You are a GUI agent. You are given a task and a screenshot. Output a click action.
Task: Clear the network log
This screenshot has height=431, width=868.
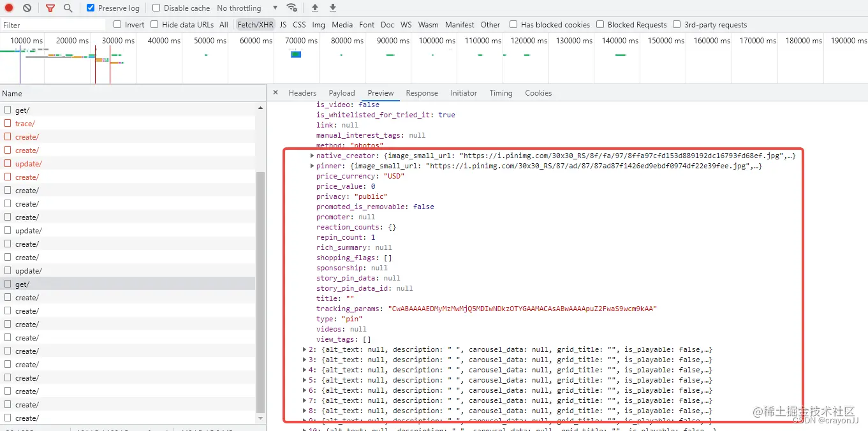[27, 8]
